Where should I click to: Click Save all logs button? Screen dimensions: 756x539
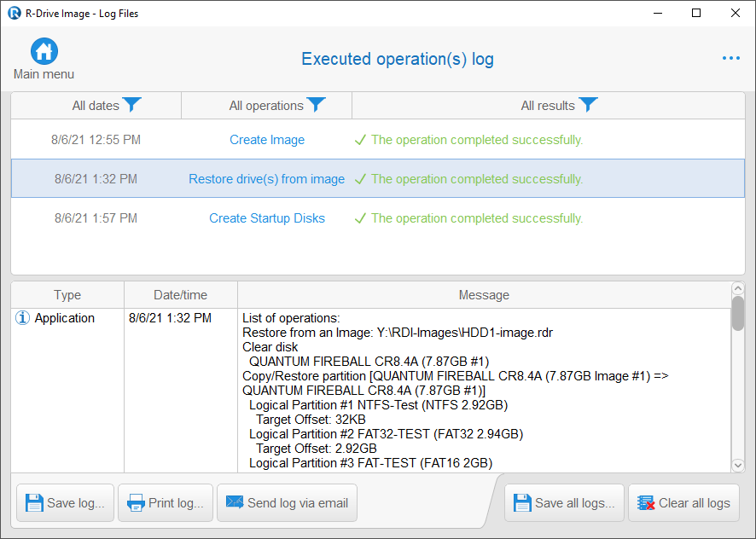pyautogui.click(x=564, y=503)
